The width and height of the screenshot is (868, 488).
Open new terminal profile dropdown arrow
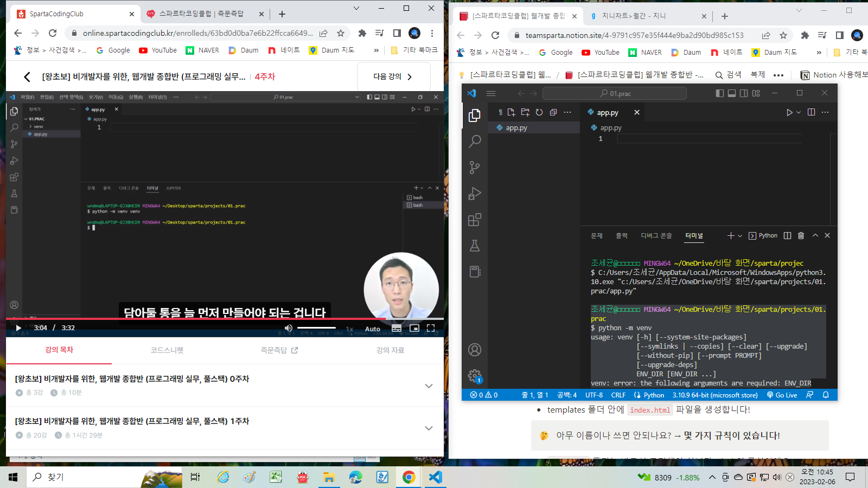coord(740,235)
